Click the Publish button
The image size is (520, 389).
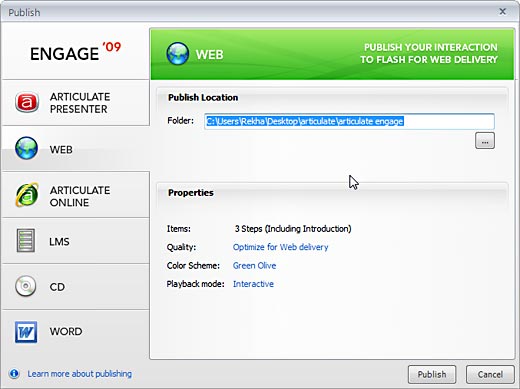[x=432, y=374]
